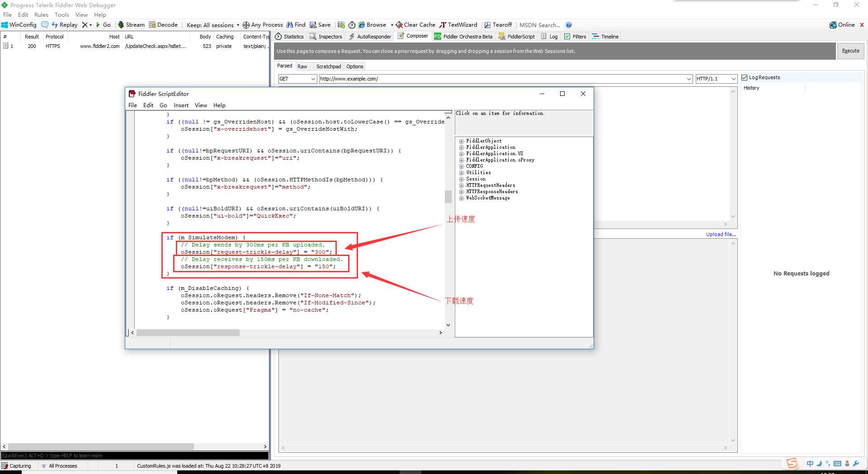Image resolution: width=868 pixels, height=474 pixels.
Task: Click the IME Chinese mode icon
Action: 810,464
